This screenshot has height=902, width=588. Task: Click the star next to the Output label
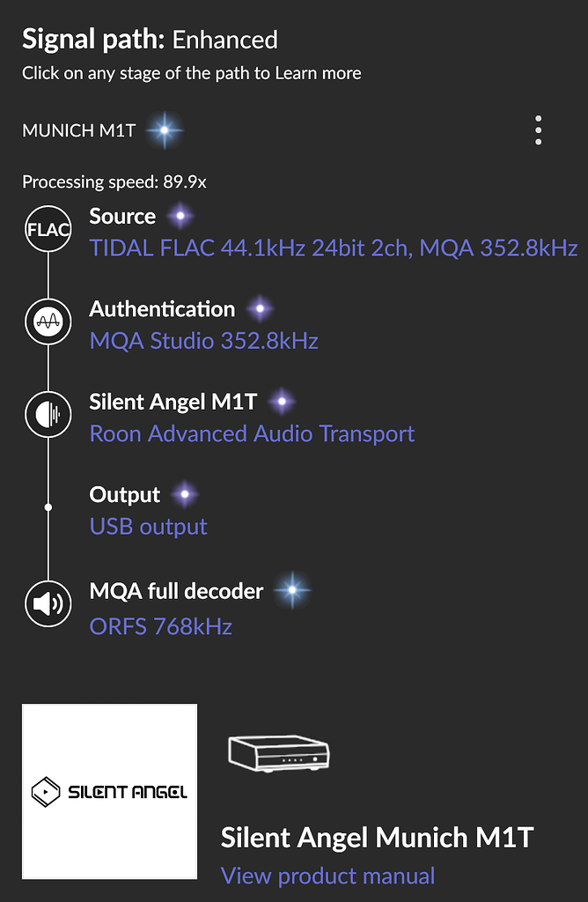click(x=183, y=493)
